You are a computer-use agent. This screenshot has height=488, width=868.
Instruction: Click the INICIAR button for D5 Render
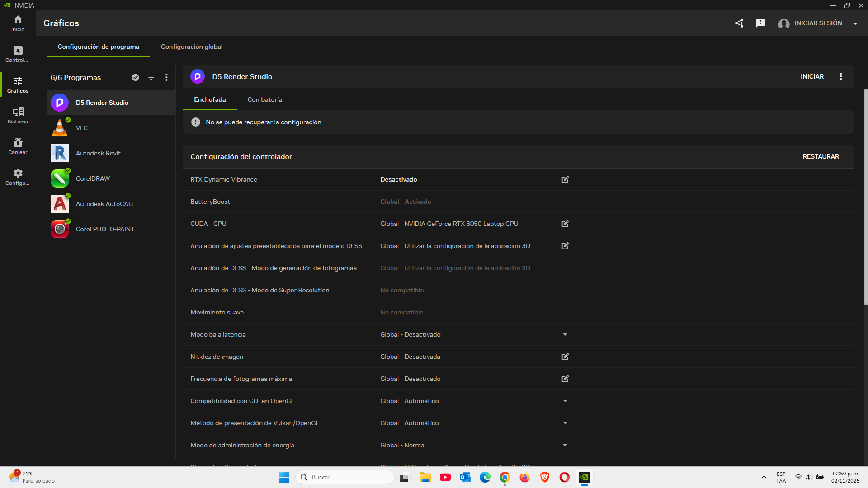click(x=812, y=76)
